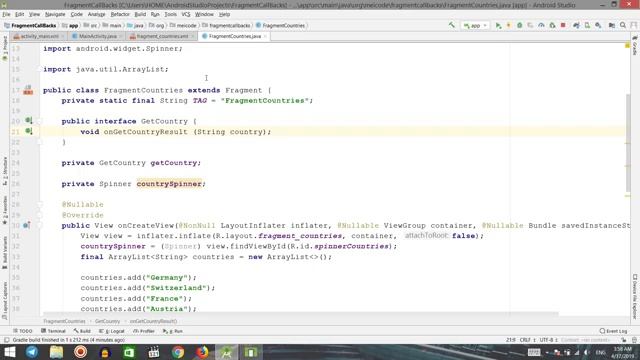Sync project with Gradle files icon
Image resolution: width=640 pixels, height=360 pixels.
pos(576,25)
